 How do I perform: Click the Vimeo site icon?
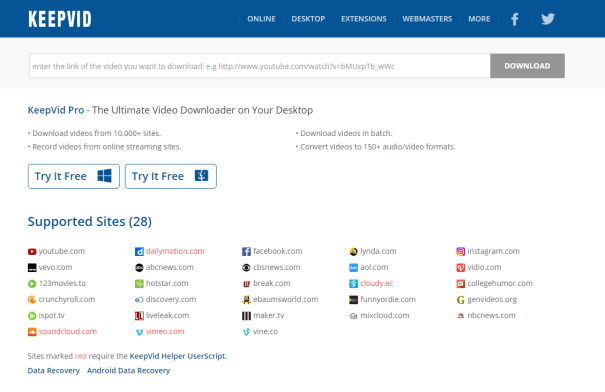(139, 332)
